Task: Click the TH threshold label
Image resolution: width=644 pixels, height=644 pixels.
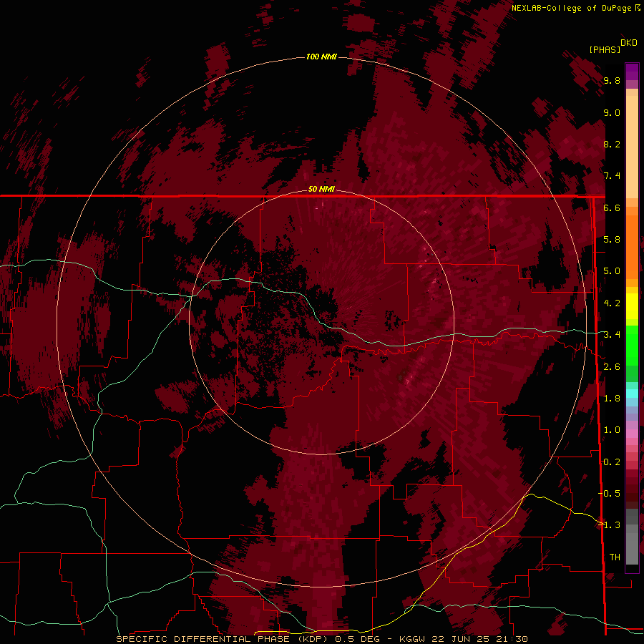Action: click(x=615, y=557)
